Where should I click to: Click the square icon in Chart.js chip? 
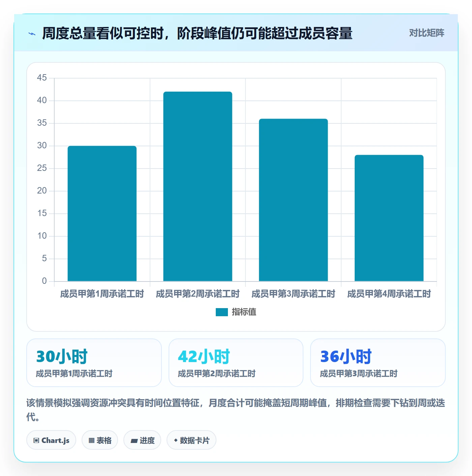36,440
